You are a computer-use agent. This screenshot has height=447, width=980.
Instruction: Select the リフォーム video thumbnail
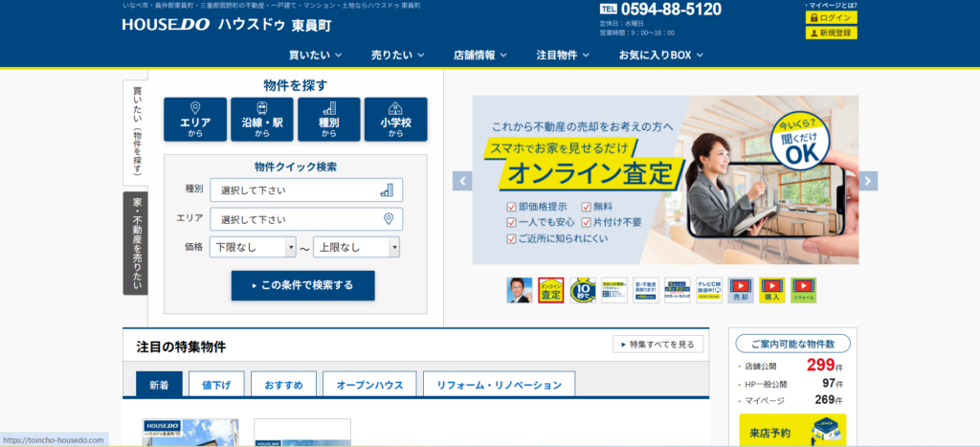(804, 290)
